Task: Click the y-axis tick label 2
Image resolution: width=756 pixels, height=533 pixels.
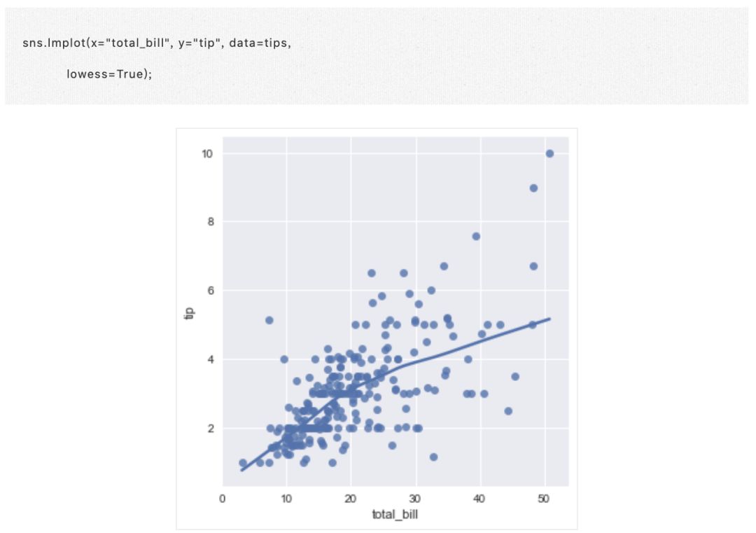Action: coord(211,428)
